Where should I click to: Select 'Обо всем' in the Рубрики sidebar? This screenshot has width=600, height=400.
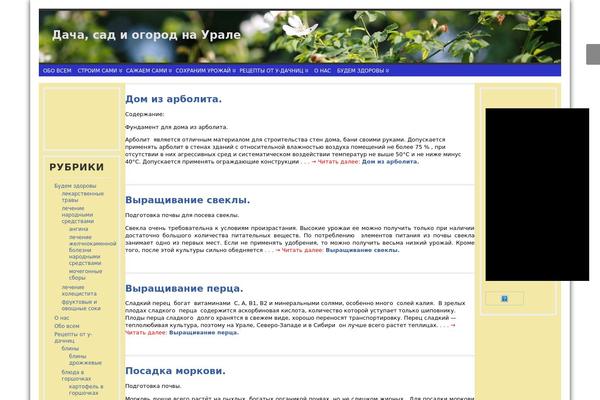click(67, 326)
